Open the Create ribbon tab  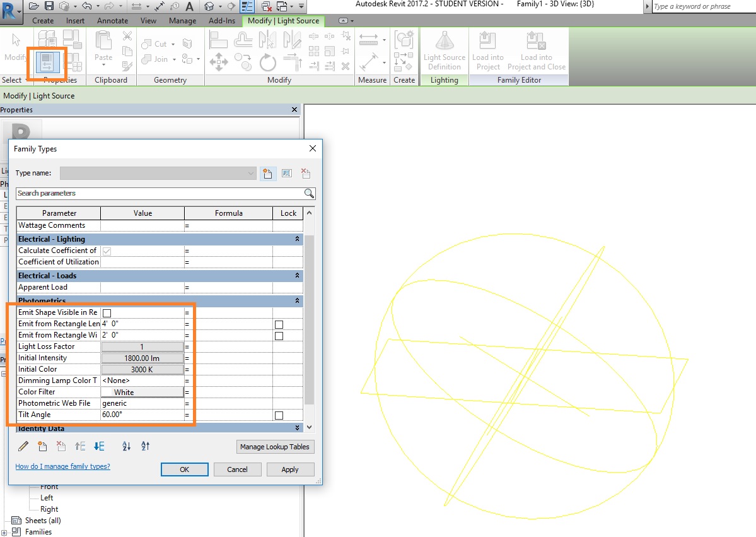(x=43, y=21)
